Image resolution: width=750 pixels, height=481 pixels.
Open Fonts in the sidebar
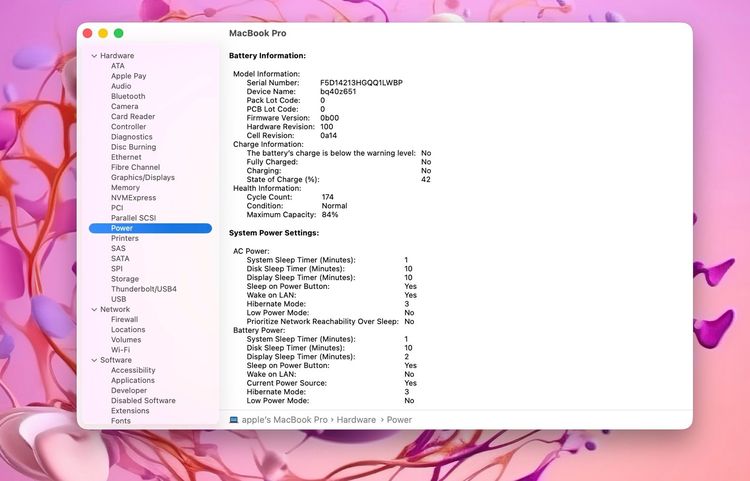[121, 421]
